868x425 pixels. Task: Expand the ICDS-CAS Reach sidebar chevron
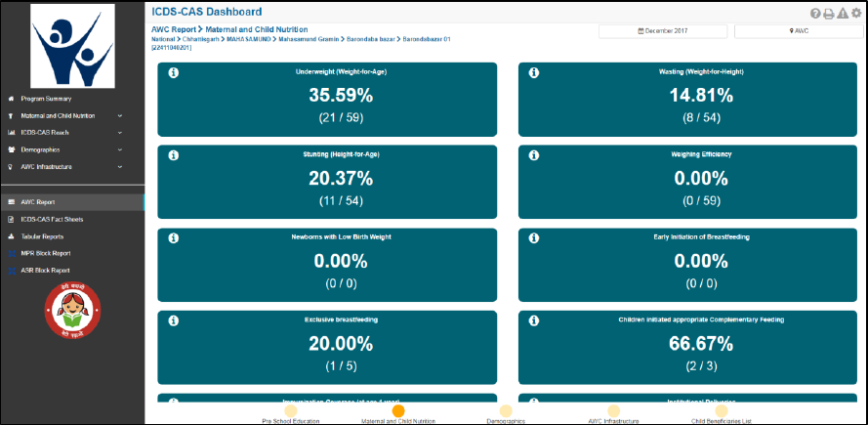[120, 133]
